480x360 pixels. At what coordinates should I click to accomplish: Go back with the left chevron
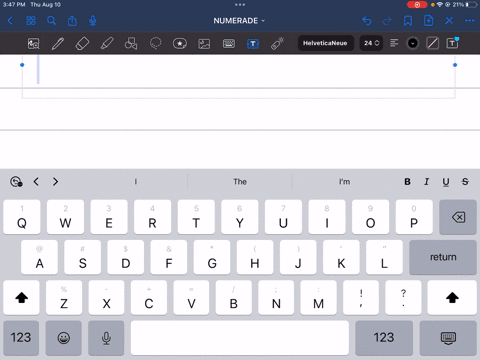tap(10, 21)
